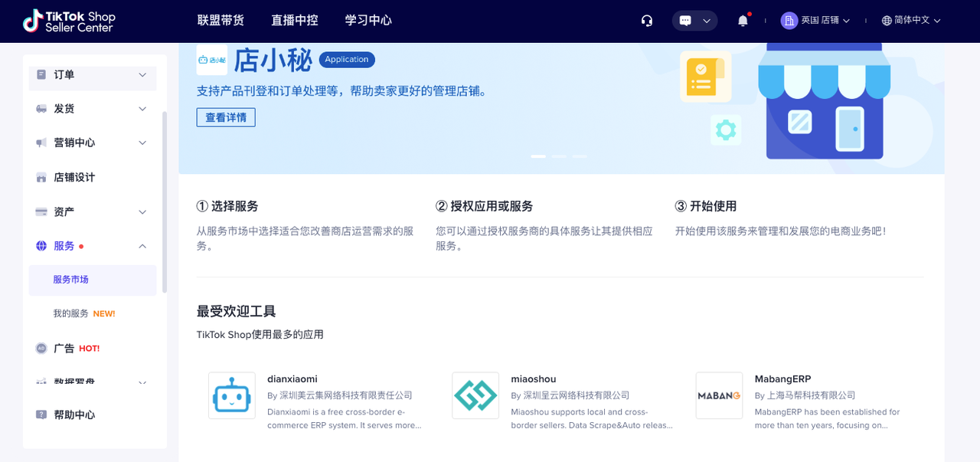Select the second banner carousel indicator

click(x=559, y=156)
